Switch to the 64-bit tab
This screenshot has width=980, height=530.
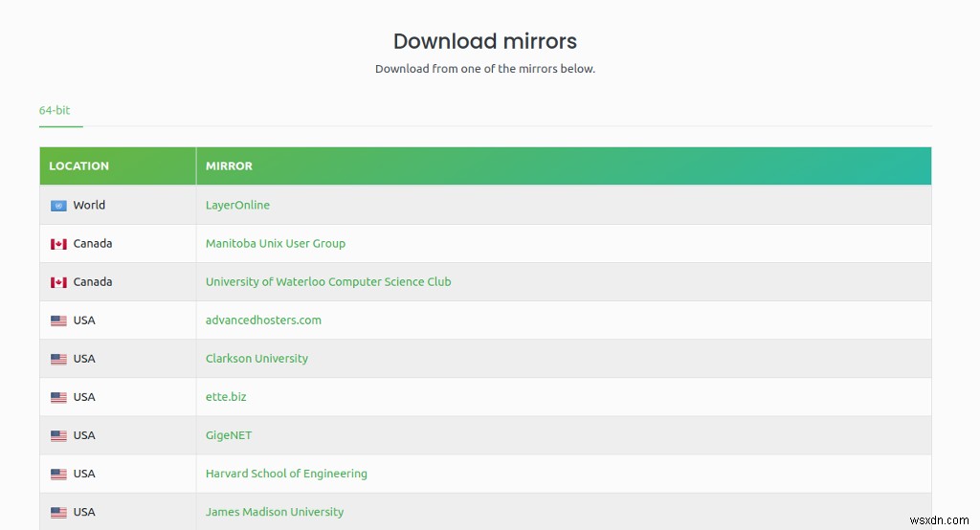[55, 110]
